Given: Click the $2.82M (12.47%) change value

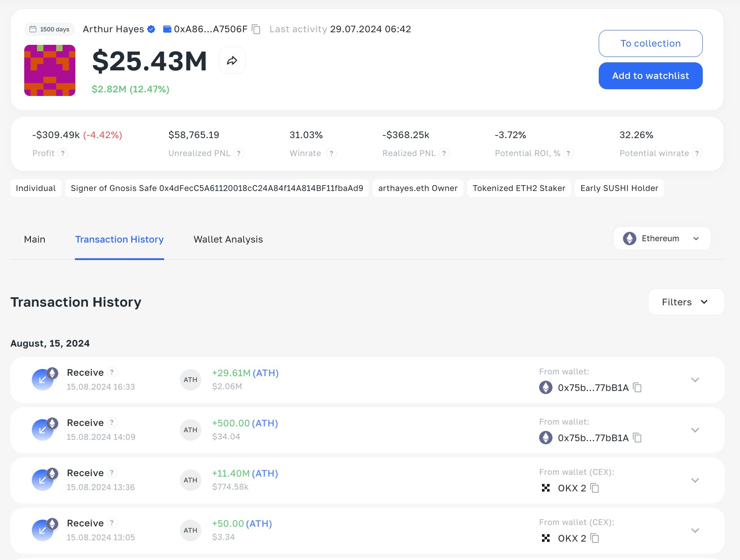Looking at the screenshot, I should coord(131,89).
